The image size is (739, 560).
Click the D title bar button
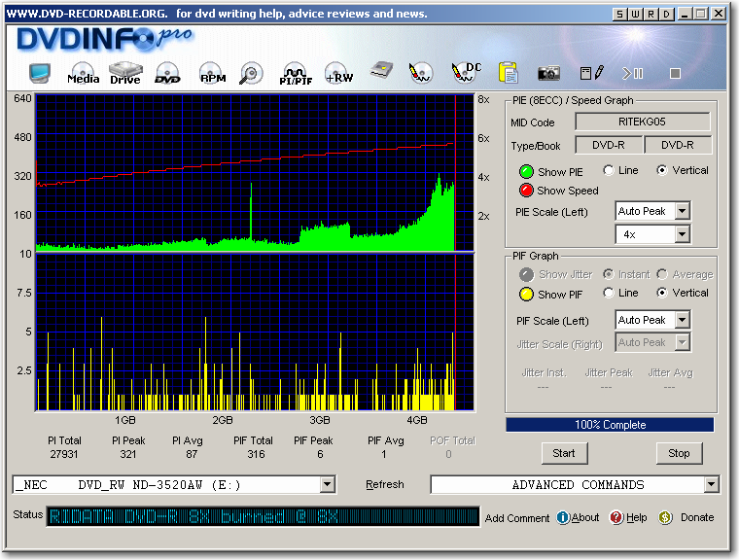666,15
